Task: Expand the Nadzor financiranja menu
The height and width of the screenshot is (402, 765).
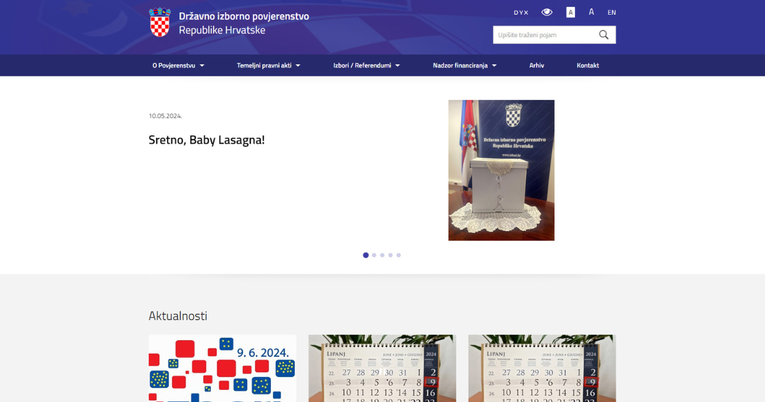Action: tap(464, 65)
